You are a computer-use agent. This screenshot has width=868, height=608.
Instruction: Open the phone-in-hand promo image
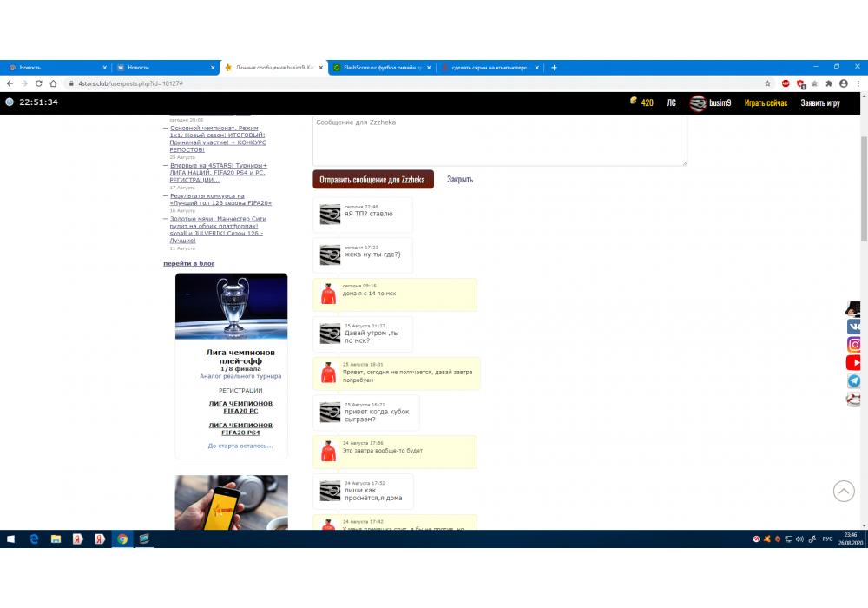pos(232,502)
